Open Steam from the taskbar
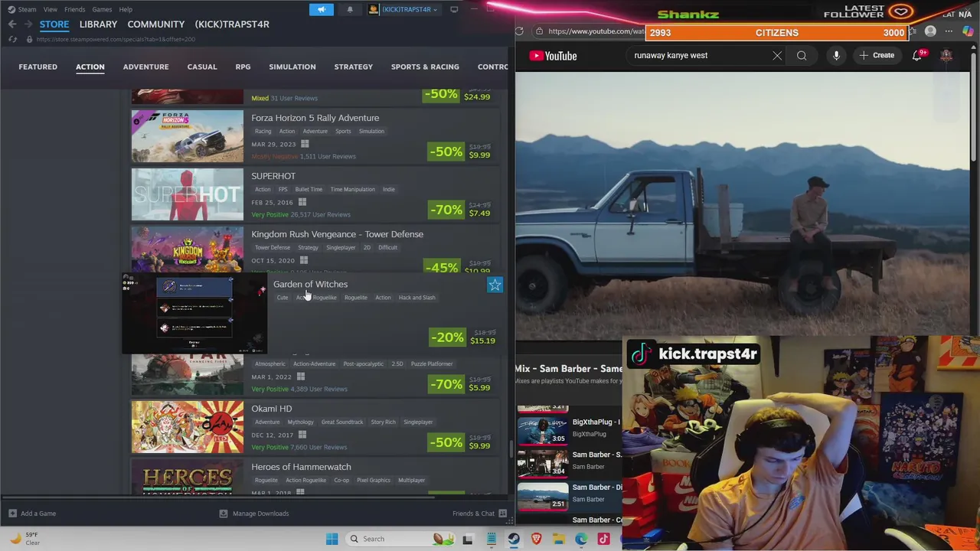 pyautogui.click(x=514, y=539)
